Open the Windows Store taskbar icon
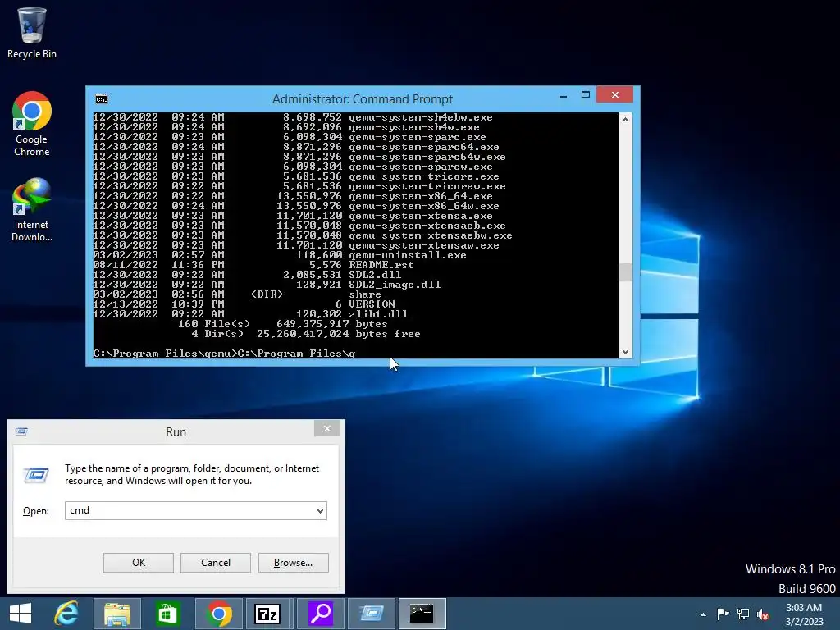This screenshot has width=840, height=630. (x=167, y=614)
